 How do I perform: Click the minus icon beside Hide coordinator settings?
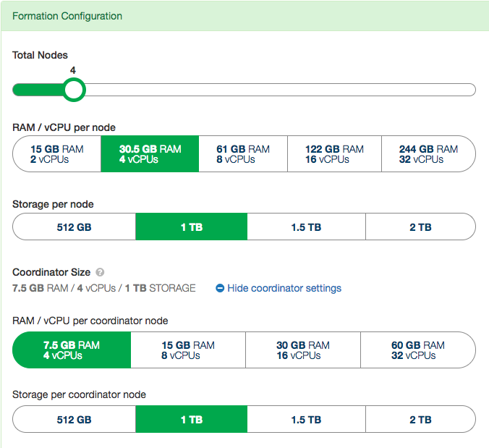220,288
